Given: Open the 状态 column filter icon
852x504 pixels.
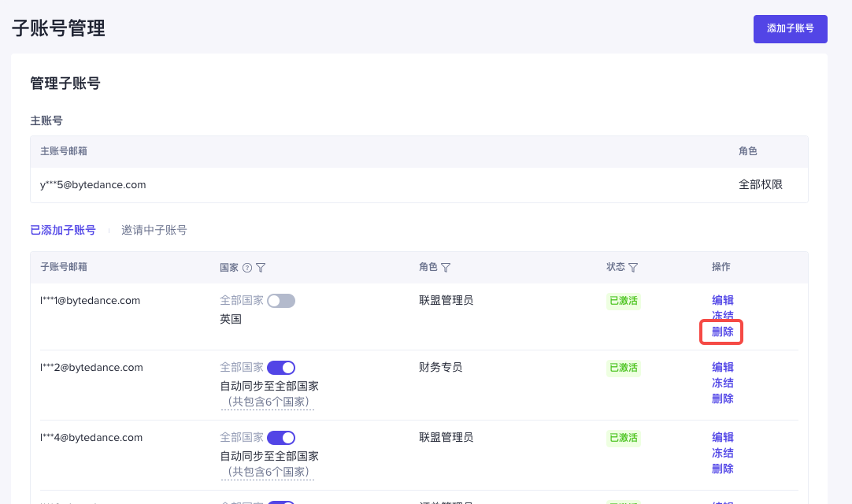Looking at the screenshot, I should (633, 268).
